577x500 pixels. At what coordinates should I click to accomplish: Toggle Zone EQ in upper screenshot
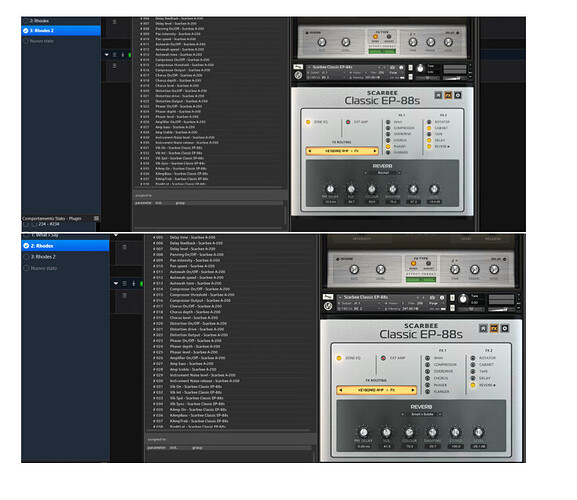pos(308,122)
